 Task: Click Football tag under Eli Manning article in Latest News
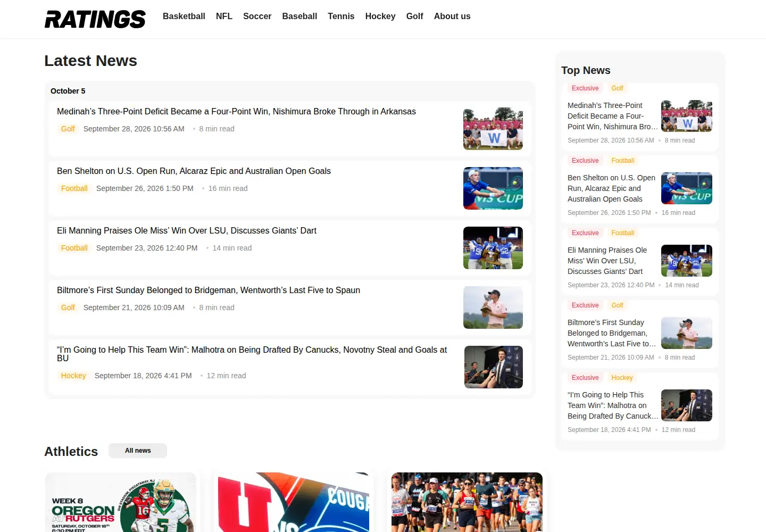[x=74, y=248]
